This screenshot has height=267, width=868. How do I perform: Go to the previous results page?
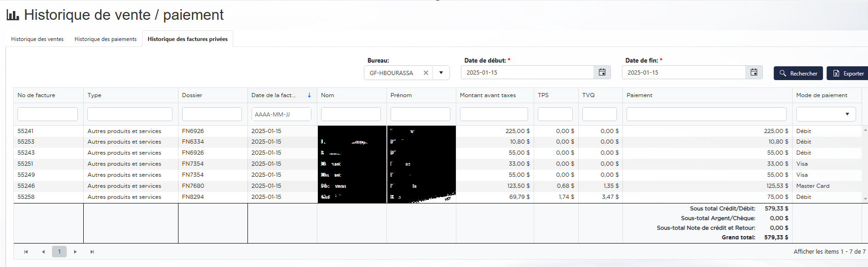pyautogui.click(x=43, y=252)
